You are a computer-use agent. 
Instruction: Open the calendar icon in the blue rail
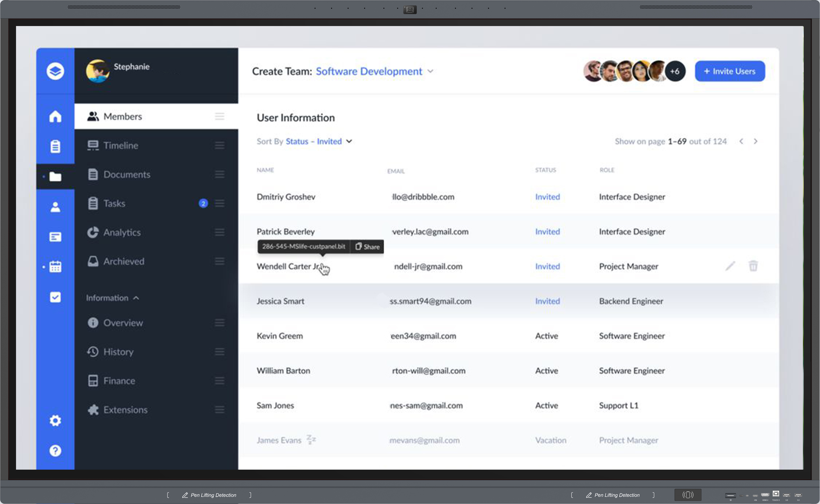pyautogui.click(x=55, y=267)
